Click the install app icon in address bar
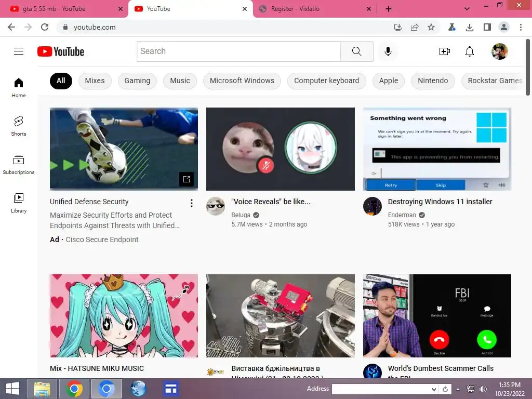Viewport: 532px width, 399px height. click(397, 27)
